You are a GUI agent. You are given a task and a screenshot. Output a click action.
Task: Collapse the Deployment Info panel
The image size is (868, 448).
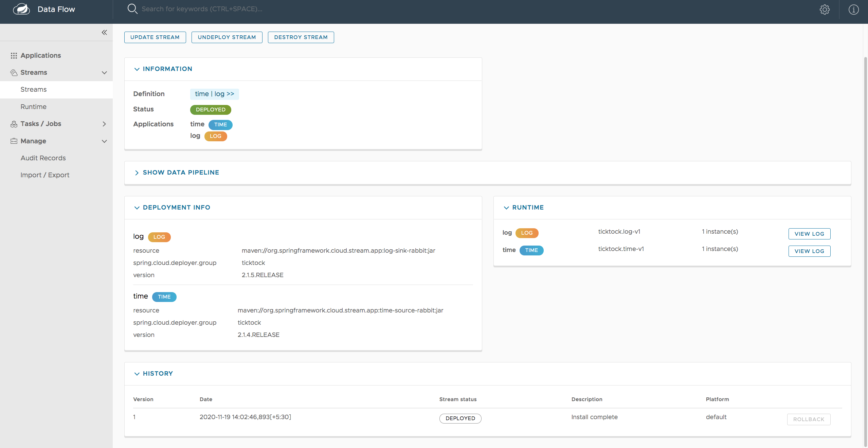[x=137, y=208]
